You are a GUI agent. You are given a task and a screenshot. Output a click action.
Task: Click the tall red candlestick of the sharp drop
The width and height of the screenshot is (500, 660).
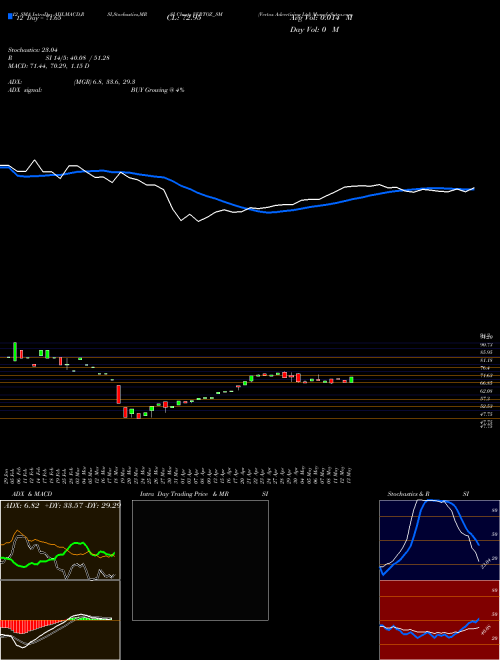119,394
